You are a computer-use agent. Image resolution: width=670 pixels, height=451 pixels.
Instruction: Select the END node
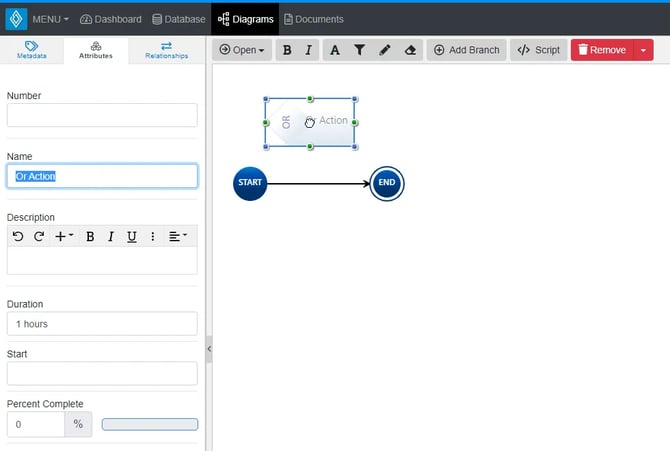387,183
